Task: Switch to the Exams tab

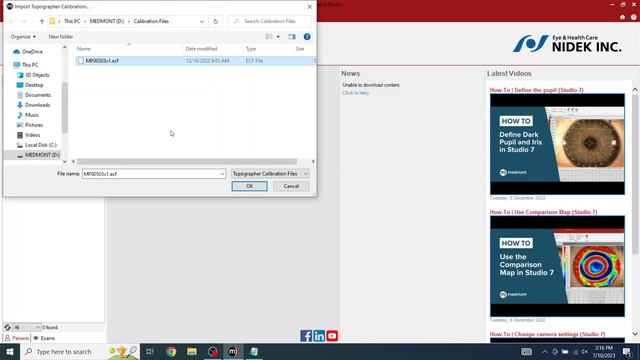Action: click(x=44, y=338)
